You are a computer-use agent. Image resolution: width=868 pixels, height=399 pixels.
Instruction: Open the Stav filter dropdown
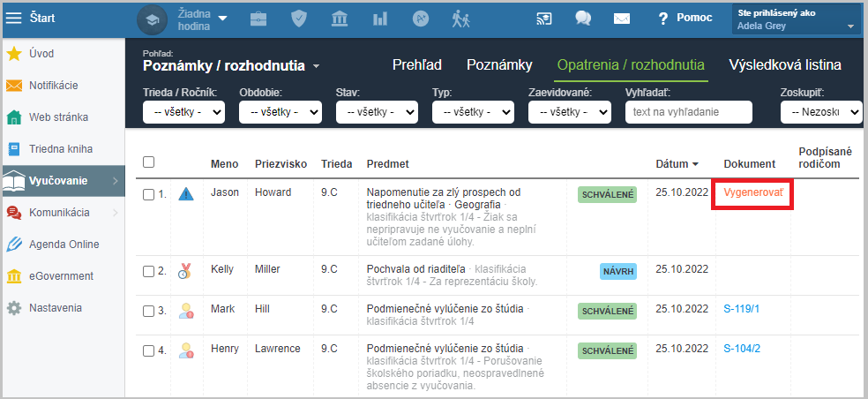click(x=377, y=112)
